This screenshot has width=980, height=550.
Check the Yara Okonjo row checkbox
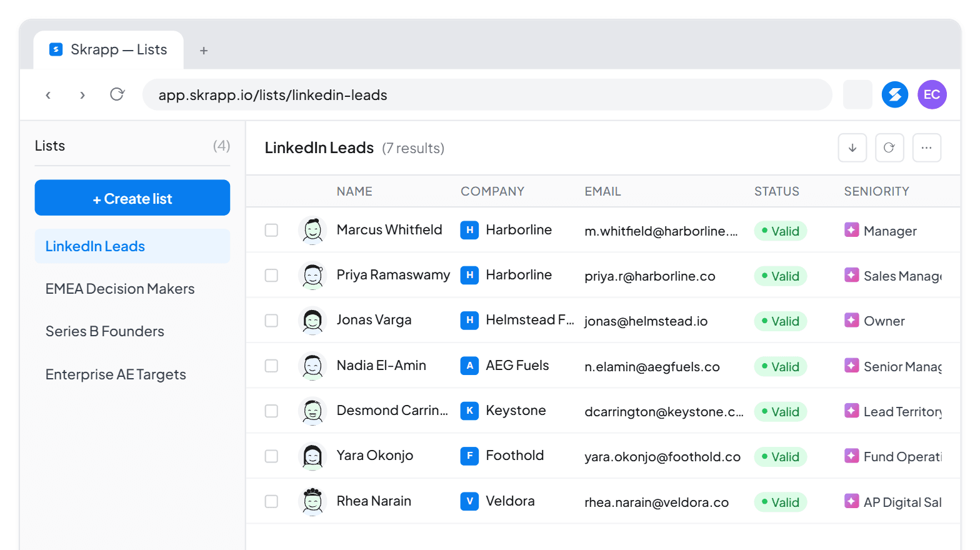click(271, 456)
